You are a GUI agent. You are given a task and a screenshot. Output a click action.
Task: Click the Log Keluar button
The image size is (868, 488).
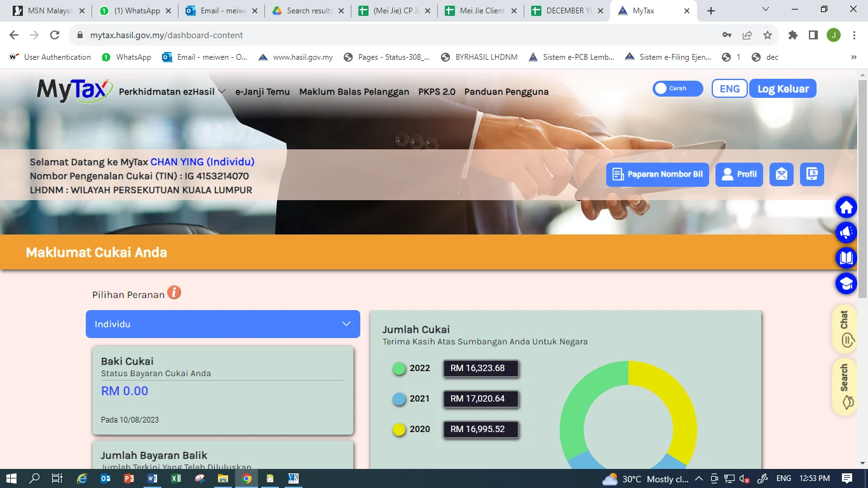click(x=783, y=88)
